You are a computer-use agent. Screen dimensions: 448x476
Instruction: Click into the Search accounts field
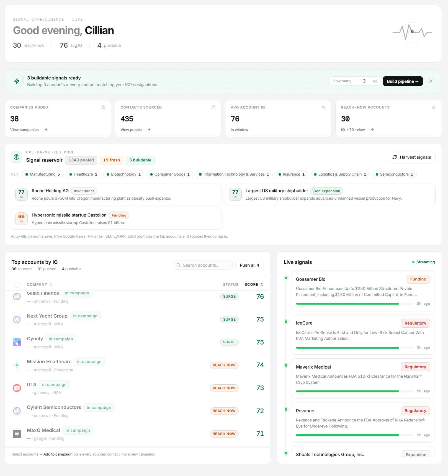point(203,265)
